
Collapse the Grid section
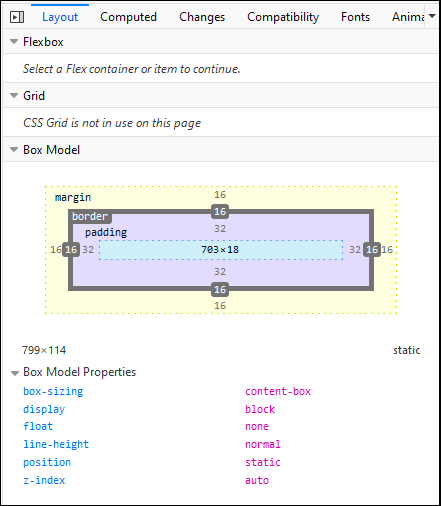click(14, 96)
